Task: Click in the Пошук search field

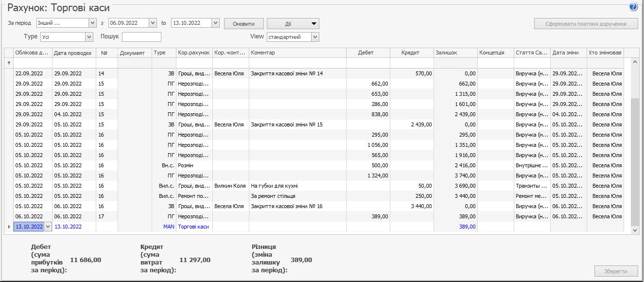Action: [141, 37]
